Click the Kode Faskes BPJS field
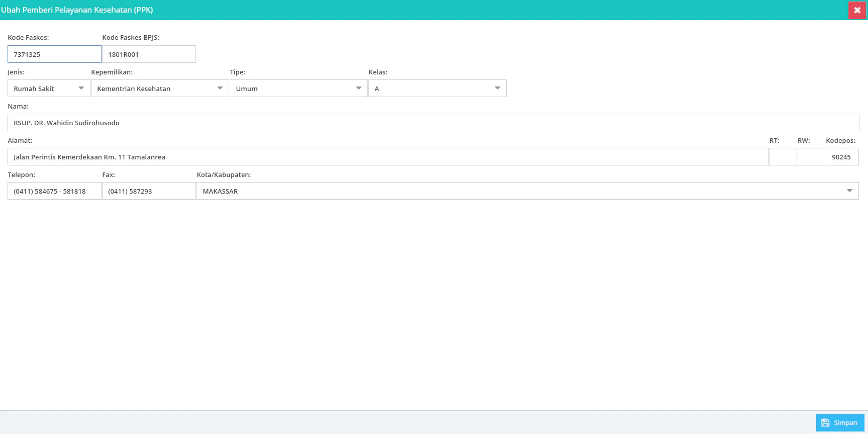Image resolution: width=868 pixels, height=434 pixels. coord(149,54)
